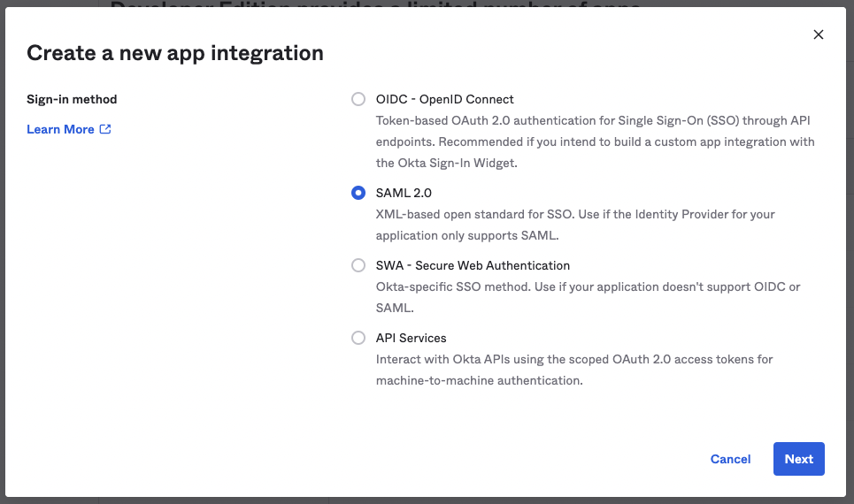The width and height of the screenshot is (854, 504).
Task: Pick the SWA radio button
Action: click(x=358, y=265)
